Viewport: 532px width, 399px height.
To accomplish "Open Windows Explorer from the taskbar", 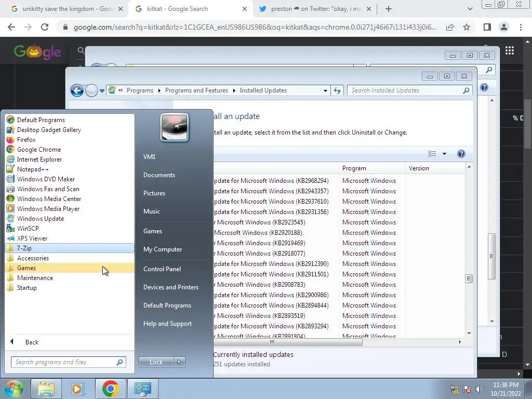I will (x=46, y=389).
